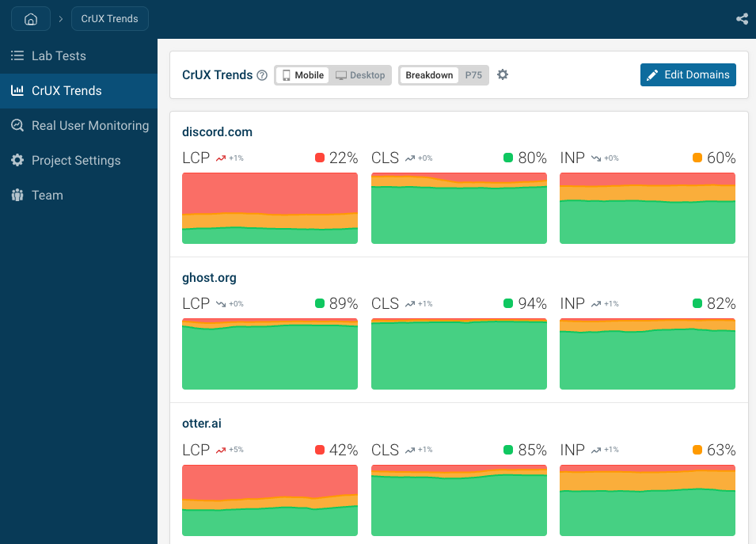Screen dimensions: 756x544
Task: Open the otter.ai domain link
Action: pyautogui.click(x=202, y=424)
